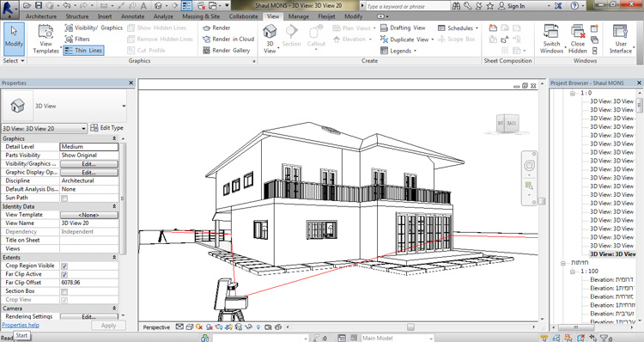This screenshot has height=342, width=644.
Task: Click the View Template <None> button
Action: click(x=89, y=215)
